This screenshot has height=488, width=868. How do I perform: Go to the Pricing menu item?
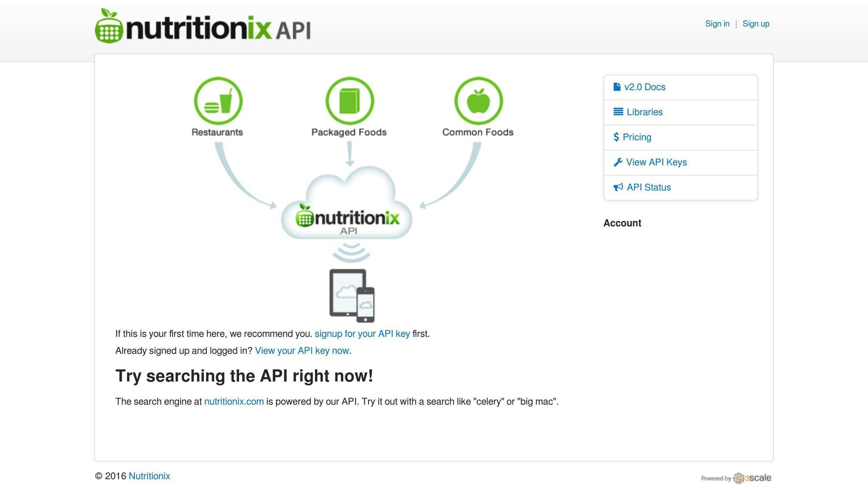click(637, 137)
